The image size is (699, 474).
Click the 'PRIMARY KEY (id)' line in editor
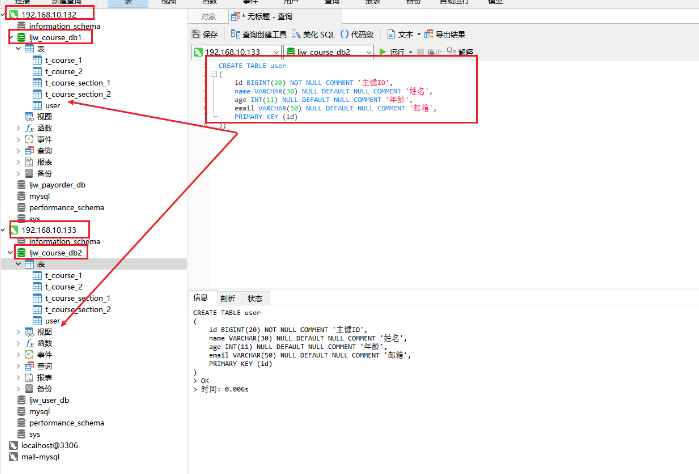pyautogui.click(x=266, y=117)
